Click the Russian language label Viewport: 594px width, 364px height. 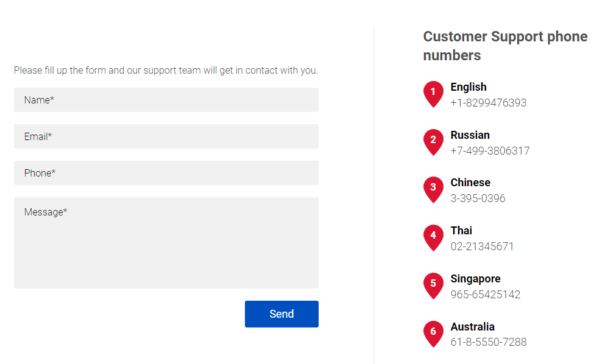click(470, 135)
